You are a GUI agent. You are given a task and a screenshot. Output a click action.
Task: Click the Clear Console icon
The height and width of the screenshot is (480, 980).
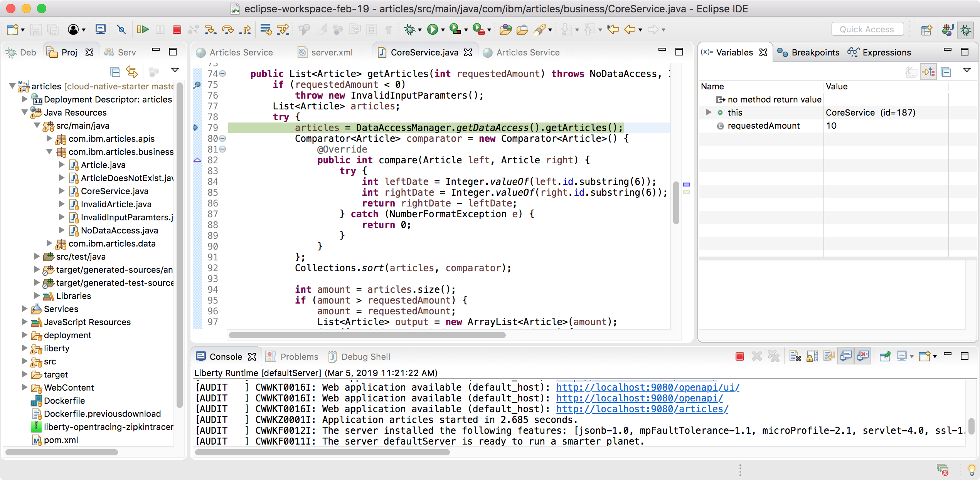pos(795,356)
